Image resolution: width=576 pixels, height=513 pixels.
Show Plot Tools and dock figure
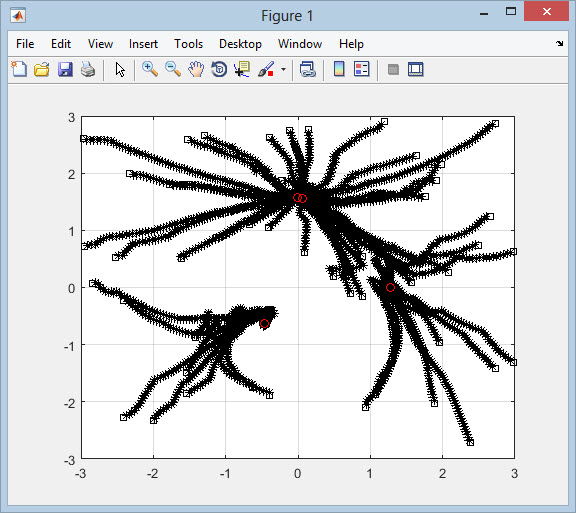pyautogui.click(x=415, y=69)
